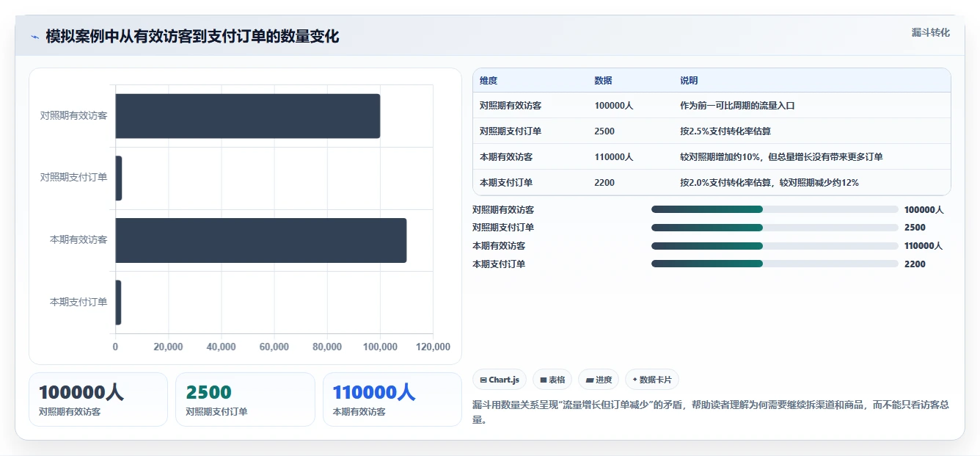Click the 100000人 table cell
Image resolution: width=980 pixels, height=456 pixels.
[613, 106]
